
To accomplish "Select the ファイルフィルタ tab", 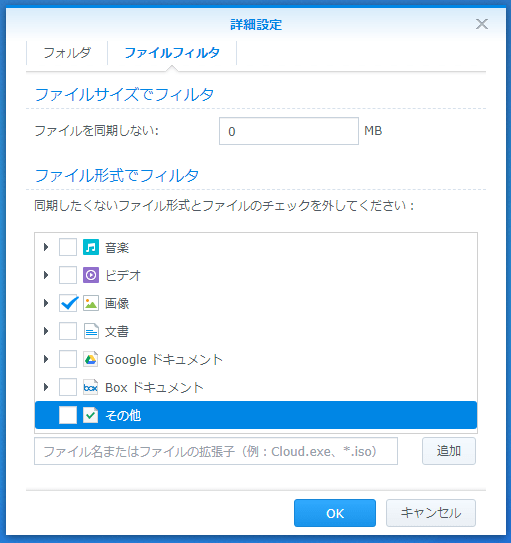I will point(172,53).
